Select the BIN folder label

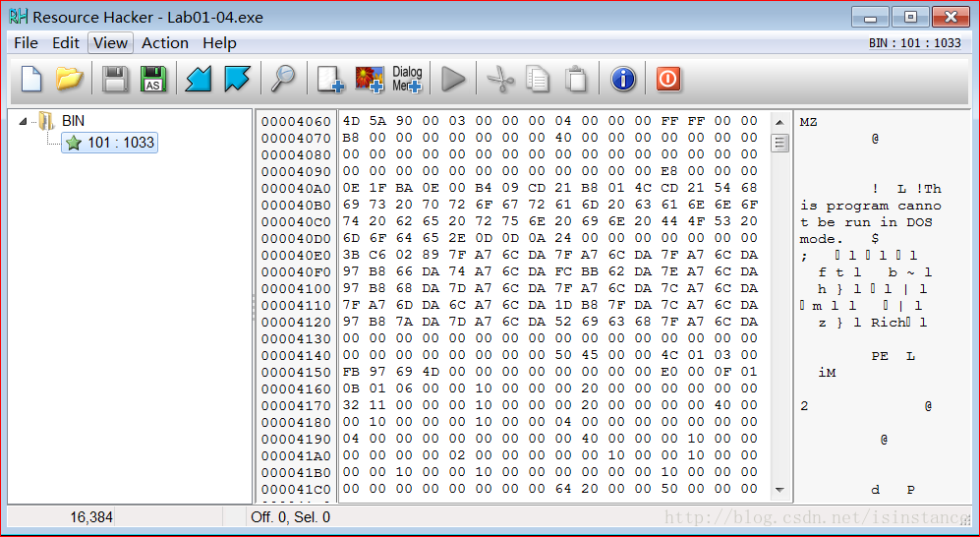[73, 121]
